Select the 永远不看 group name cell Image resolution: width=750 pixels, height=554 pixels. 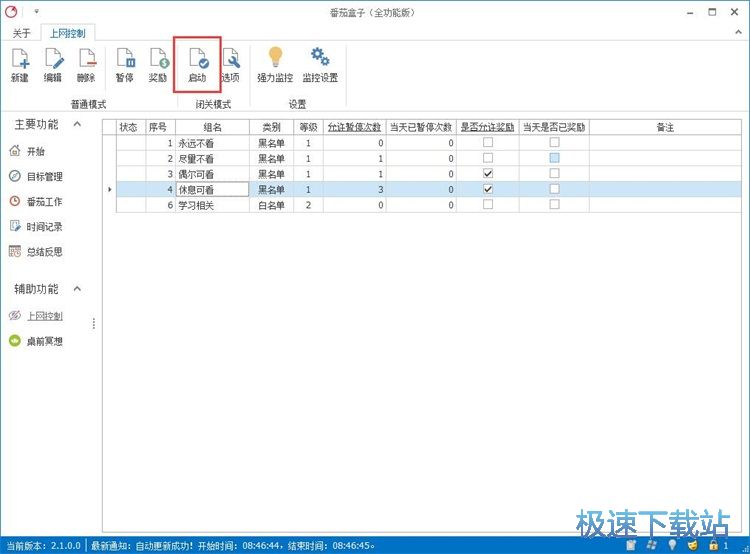coord(212,143)
